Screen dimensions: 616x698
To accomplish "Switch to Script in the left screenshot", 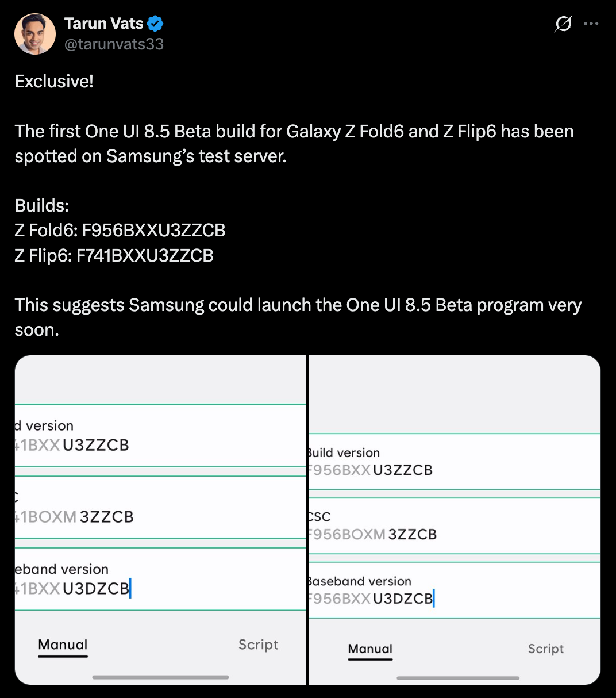I will coord(258,645).
